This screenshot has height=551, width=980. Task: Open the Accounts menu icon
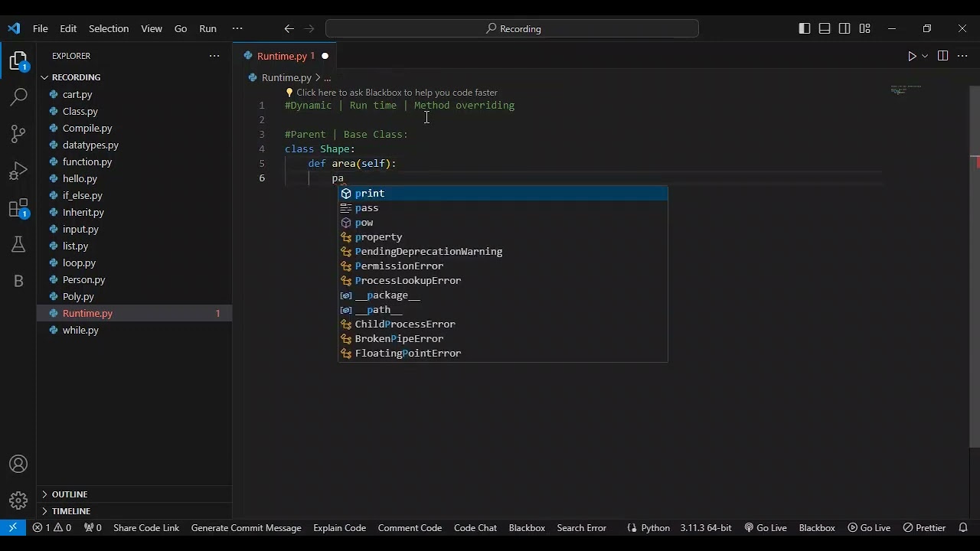[x=18, y=465]
